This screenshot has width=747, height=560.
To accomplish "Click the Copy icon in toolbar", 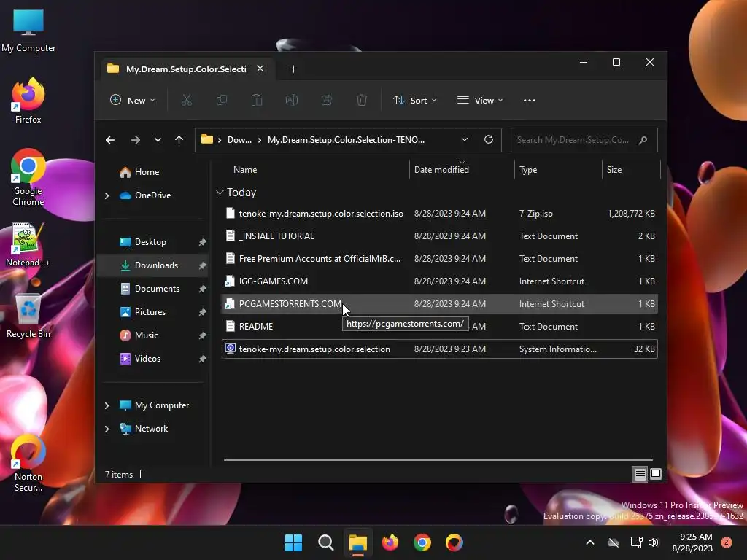I will (x=222, y=100).
